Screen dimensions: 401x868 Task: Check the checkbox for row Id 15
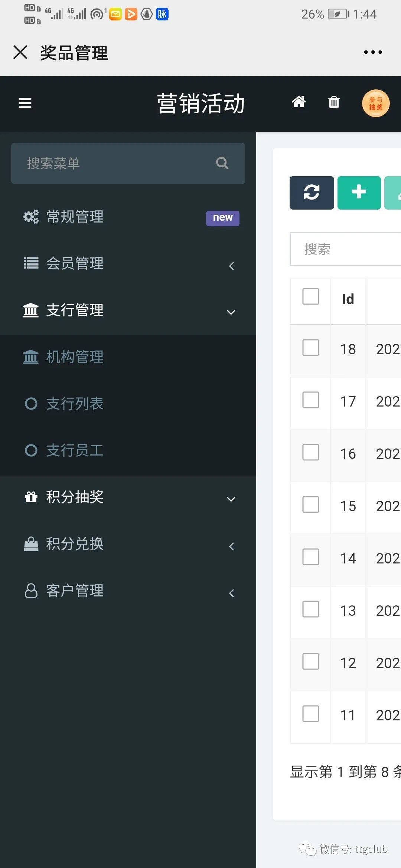click(311, 504)
